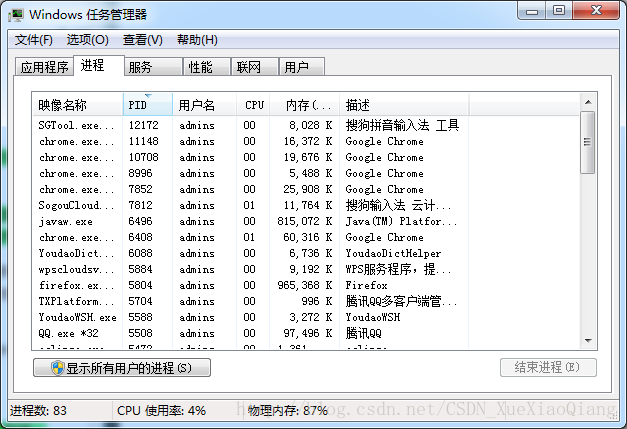This screenshot has height=429, width=627.
Task: Sort by 内存 column header
Action: coord(305,105)
